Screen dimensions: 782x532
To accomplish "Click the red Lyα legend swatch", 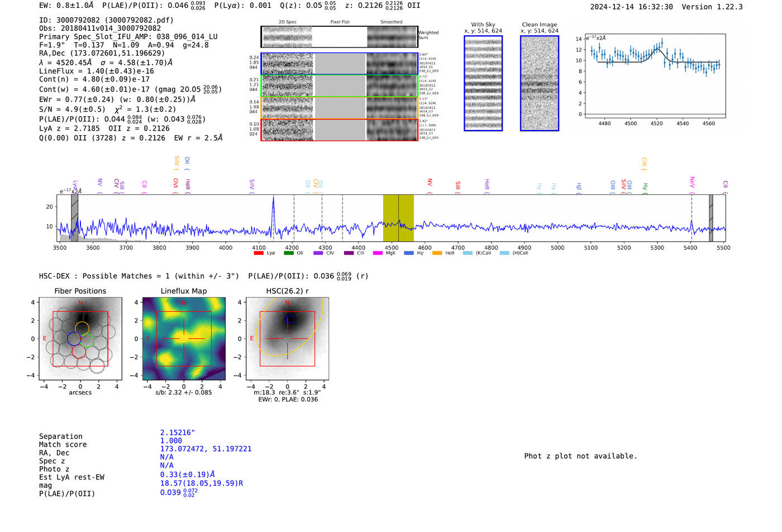I will pos(258,253).
